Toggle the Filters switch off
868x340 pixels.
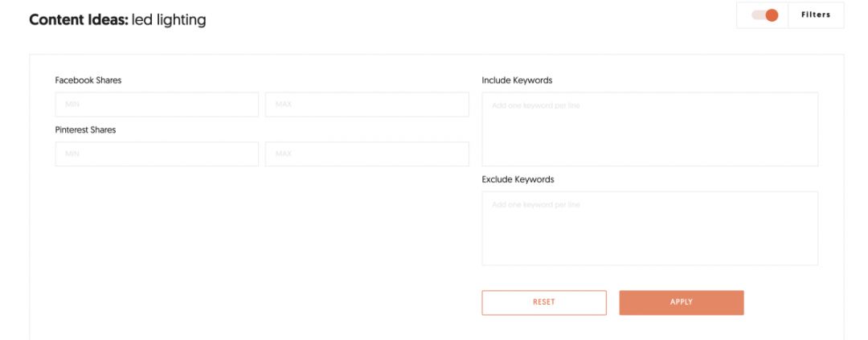tap(764, 15)
